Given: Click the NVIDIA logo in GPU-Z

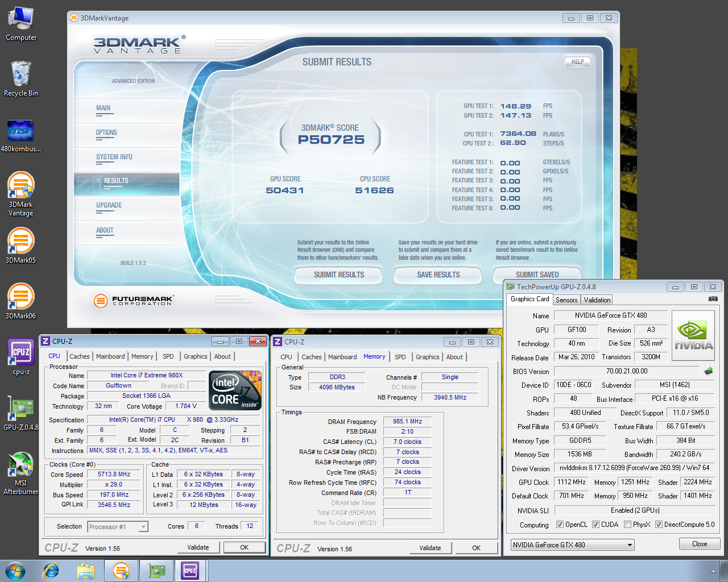Looking at the screenshot, I should [x=693, y=335].
